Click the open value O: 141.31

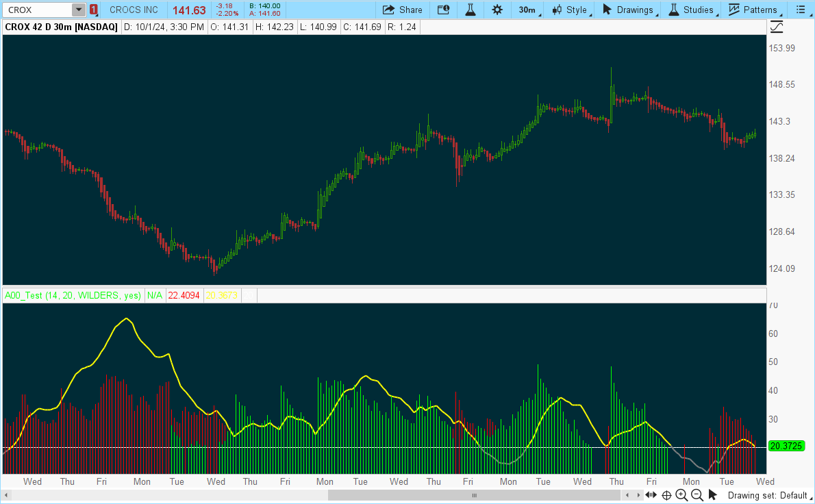[x=229, y=27]
